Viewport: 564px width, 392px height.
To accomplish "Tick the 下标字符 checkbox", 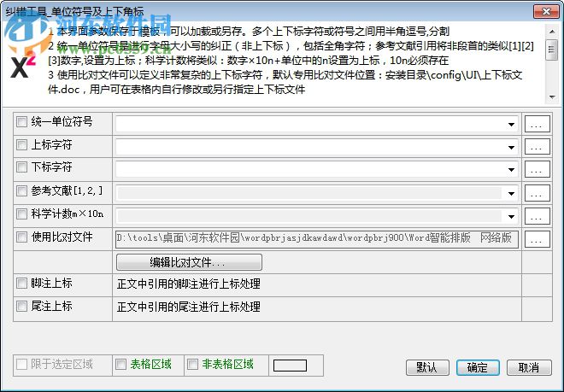I will (22, 167).
